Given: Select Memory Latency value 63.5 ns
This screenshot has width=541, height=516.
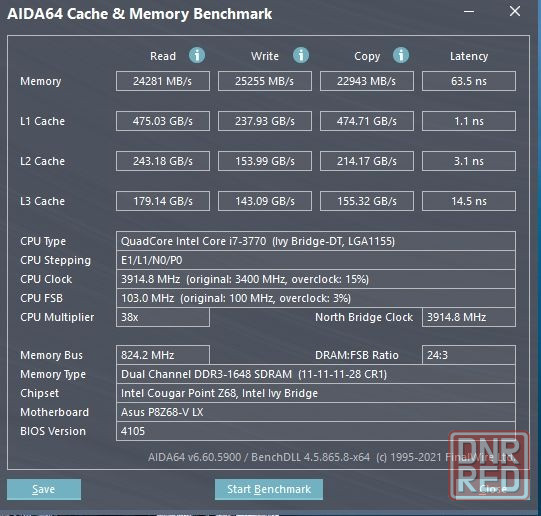Looking at the screenshot, I should (469, 81).
